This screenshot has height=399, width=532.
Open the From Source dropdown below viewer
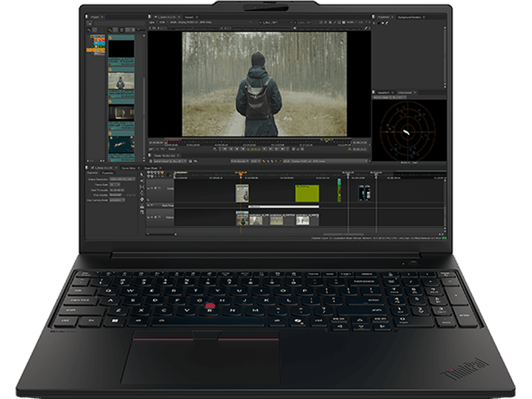coord(239,161)
